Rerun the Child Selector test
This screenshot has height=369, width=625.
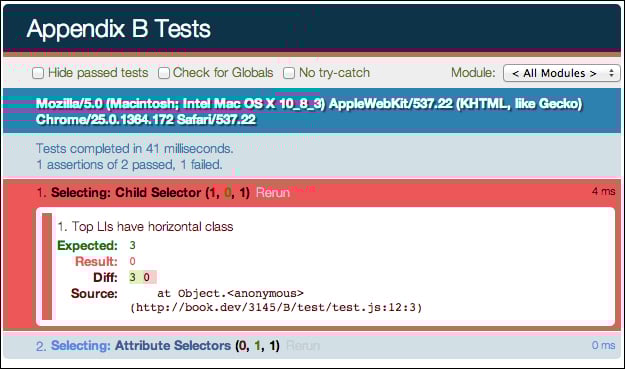coord(273,193)
